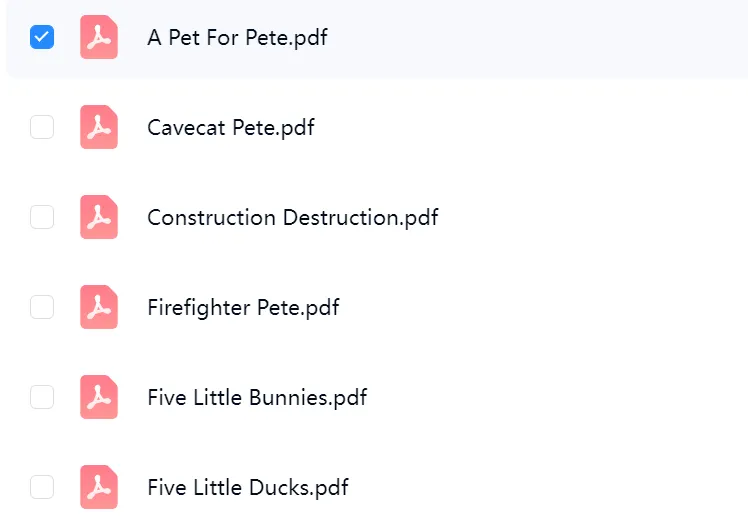Screen dimensions: 748x517
Task: Click blank area of the Firefighter Pete row
Action: (x=550, y=308)
